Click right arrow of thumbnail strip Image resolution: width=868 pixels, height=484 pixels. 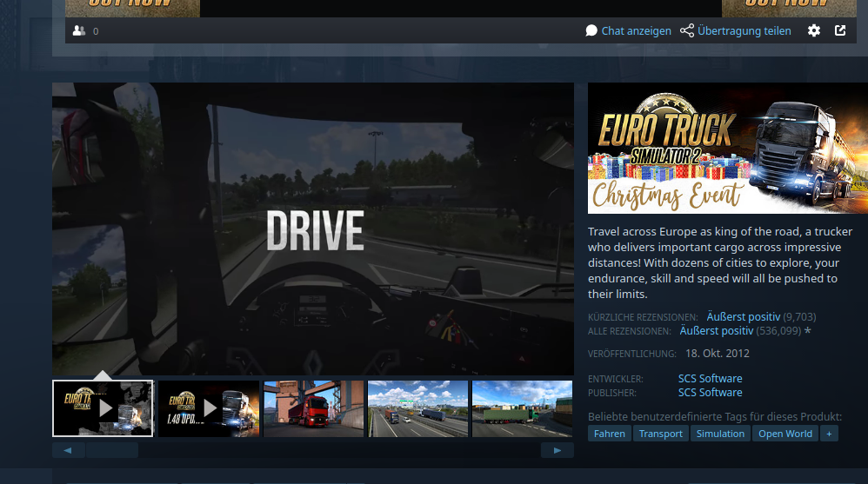pos(557,450)
